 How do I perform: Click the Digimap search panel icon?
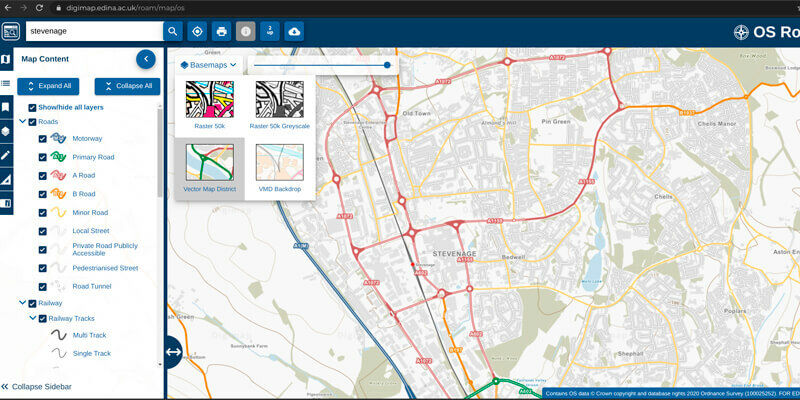pos(11,32)
